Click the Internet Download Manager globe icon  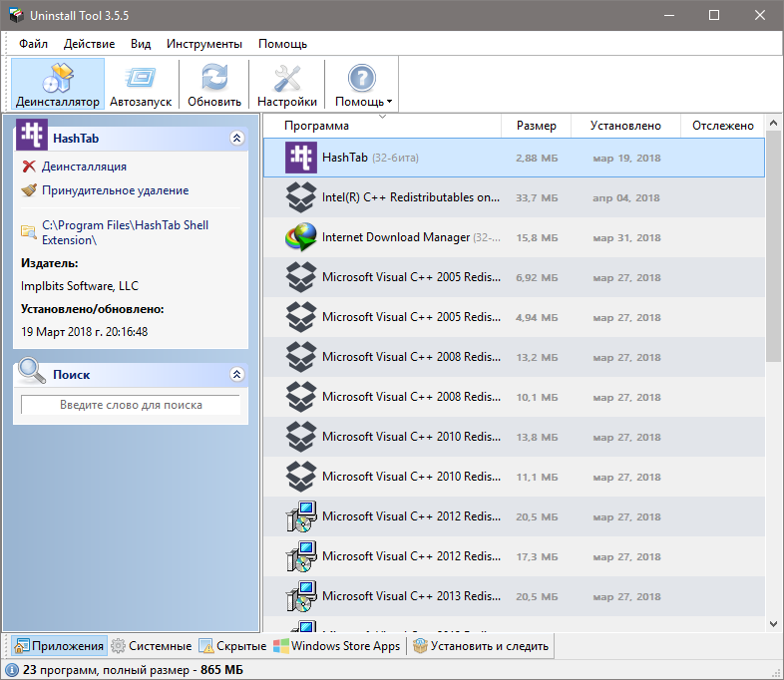301,237
